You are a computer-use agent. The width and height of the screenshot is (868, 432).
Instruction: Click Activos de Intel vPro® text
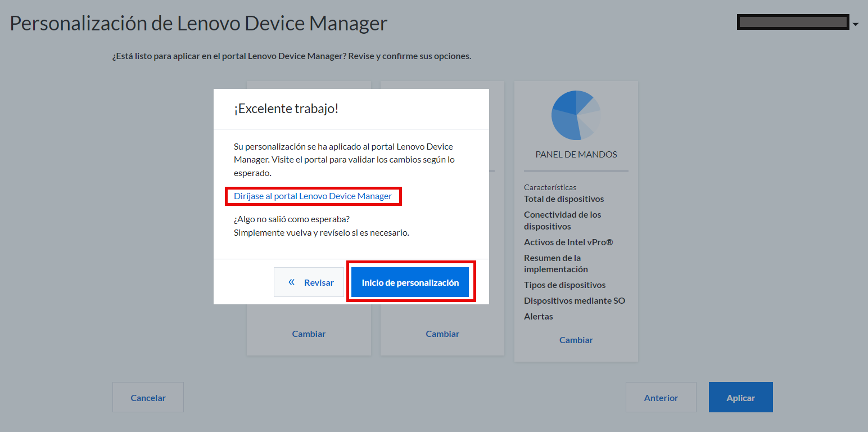coord(568,242)
